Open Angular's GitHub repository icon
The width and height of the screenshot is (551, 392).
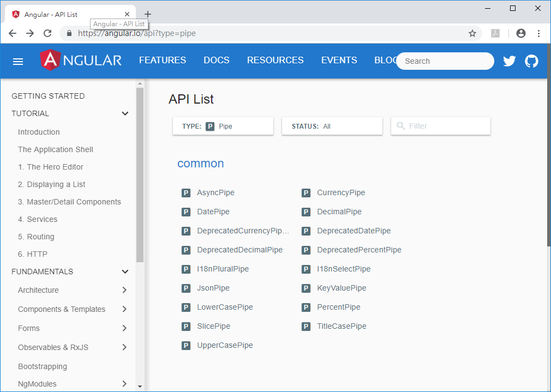pyautogui.click(x=531, y=61)
